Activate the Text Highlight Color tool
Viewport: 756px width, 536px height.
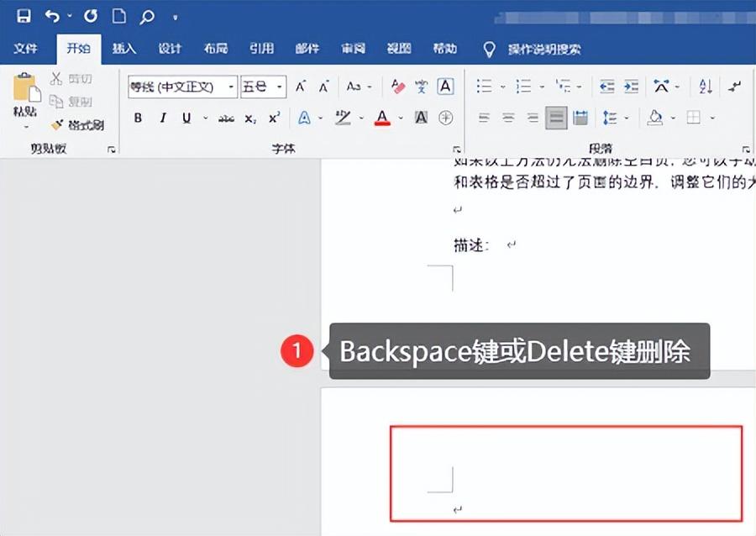pyautogui.click(x=343, y=118)
